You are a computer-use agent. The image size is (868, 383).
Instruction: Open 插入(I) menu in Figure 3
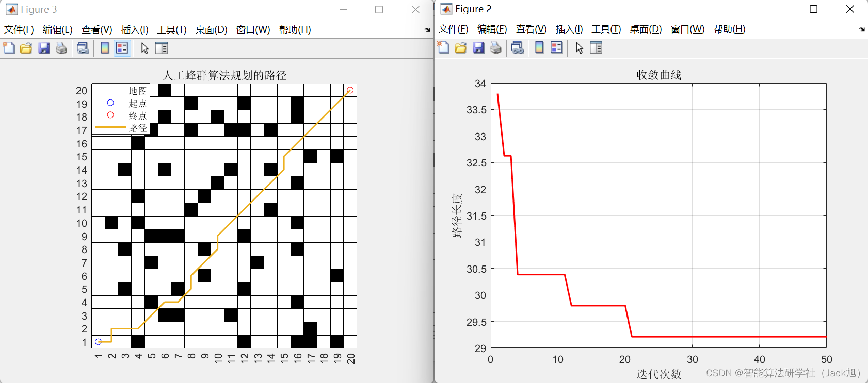135,29
